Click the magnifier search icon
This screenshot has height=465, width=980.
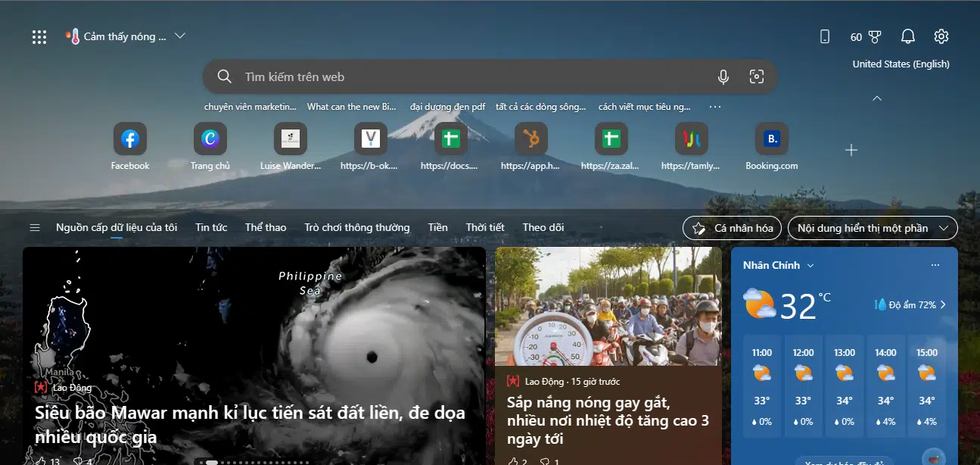(224, 76)
